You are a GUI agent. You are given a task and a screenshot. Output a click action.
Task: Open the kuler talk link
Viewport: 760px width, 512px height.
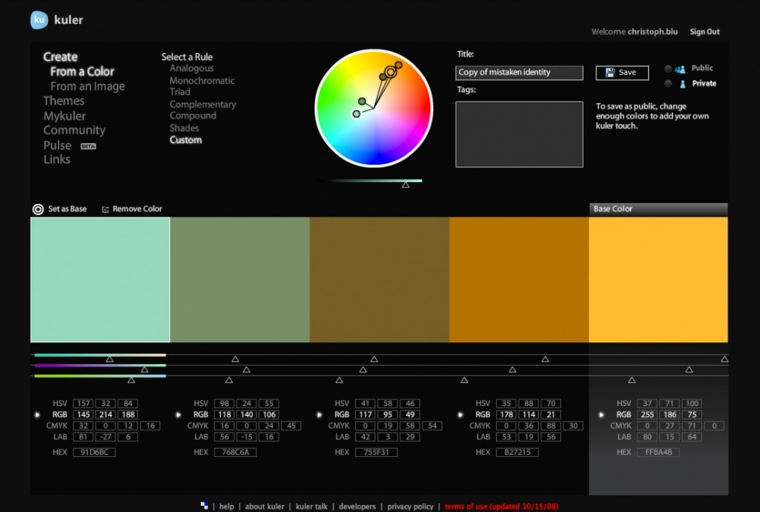(312, 506)
